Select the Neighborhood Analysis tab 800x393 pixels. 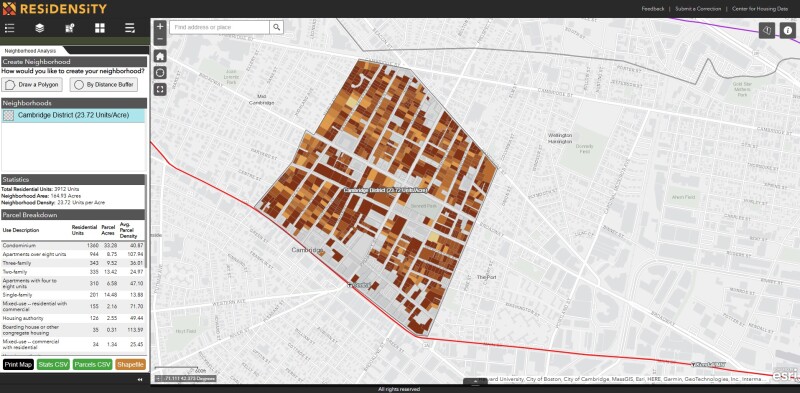pos(31,51)
